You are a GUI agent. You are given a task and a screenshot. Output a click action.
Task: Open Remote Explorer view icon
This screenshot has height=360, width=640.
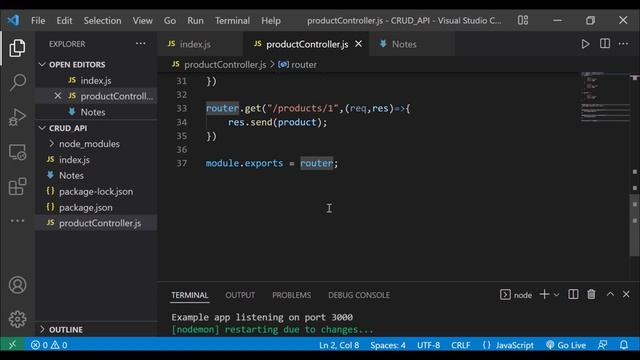tap(17, 152)
